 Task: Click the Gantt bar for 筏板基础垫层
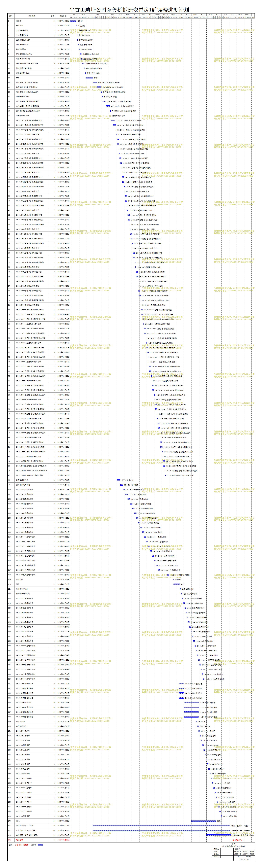(x=80, y=49)
